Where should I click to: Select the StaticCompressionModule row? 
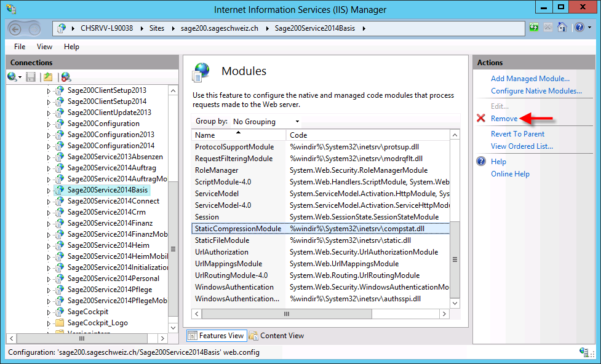point(320,229)
